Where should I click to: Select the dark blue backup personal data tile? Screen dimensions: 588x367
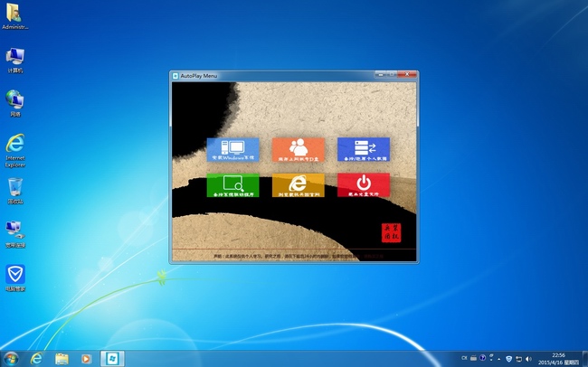[x=364, y=149]
